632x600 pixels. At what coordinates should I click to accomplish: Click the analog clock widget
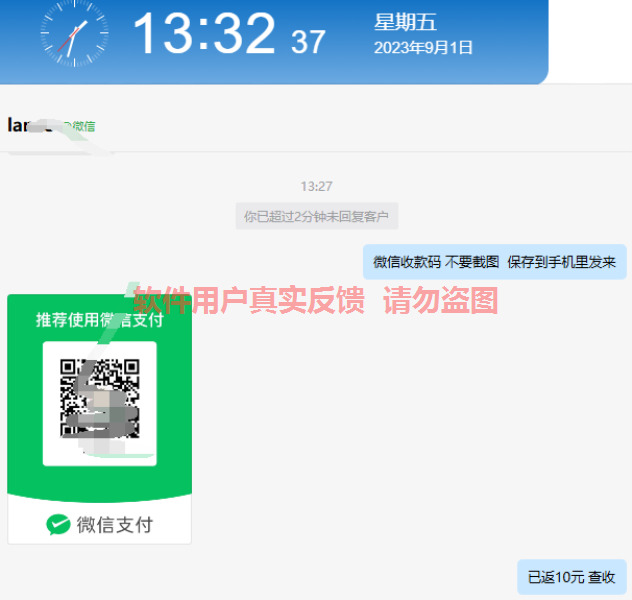tap(75, 33)
